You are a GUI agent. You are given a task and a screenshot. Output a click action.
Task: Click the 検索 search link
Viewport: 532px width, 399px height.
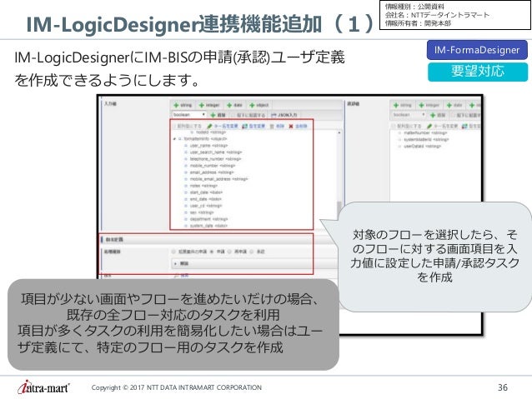[x=184, y=276]
